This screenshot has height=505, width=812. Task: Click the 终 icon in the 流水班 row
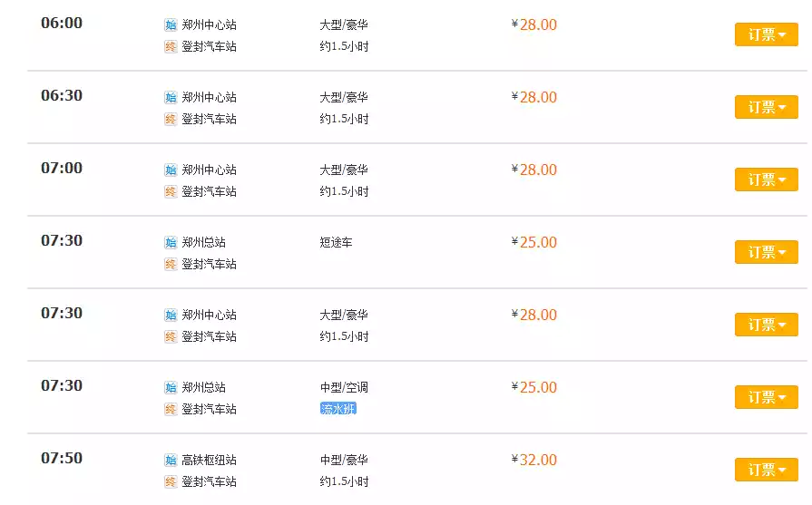pyautogui.click(x=171, y=409)
